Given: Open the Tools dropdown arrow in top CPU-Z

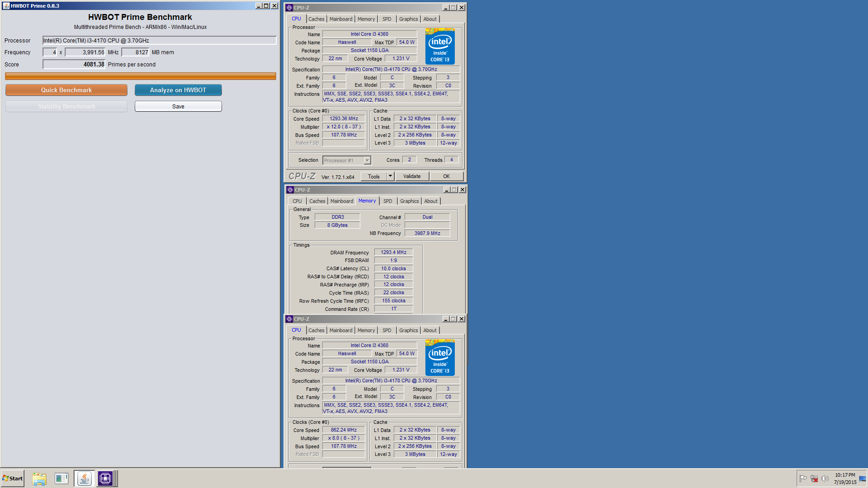Looking at the screenshot, I should click(391, 176).
